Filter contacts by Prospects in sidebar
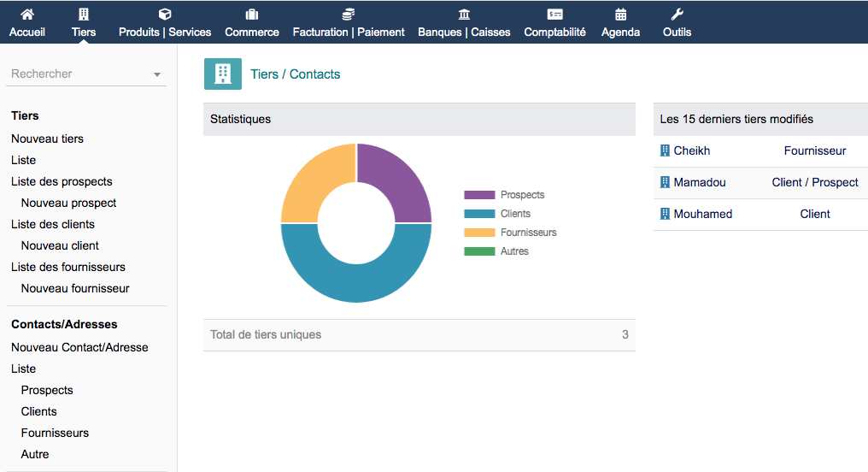868x472 pixels. pyautogui.click(x=47, y=390)
